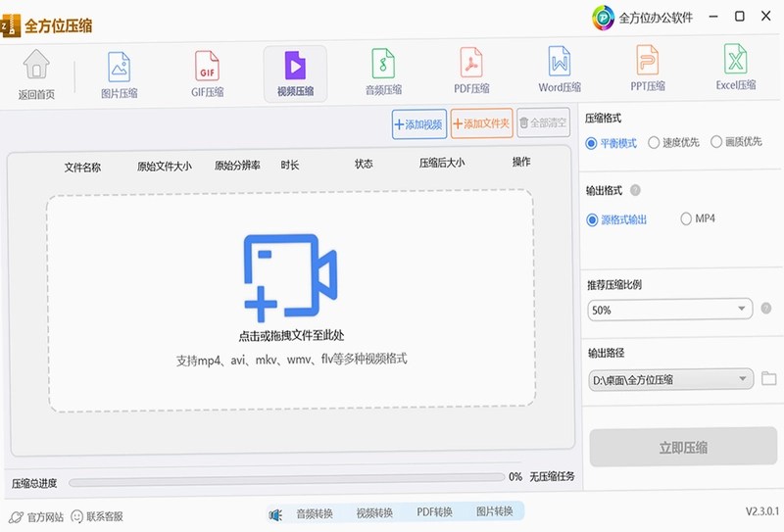Click supported formats text mentioning mp4, avi, mkv
This screenshot has width=784, height=532.
tap(291, 360)
